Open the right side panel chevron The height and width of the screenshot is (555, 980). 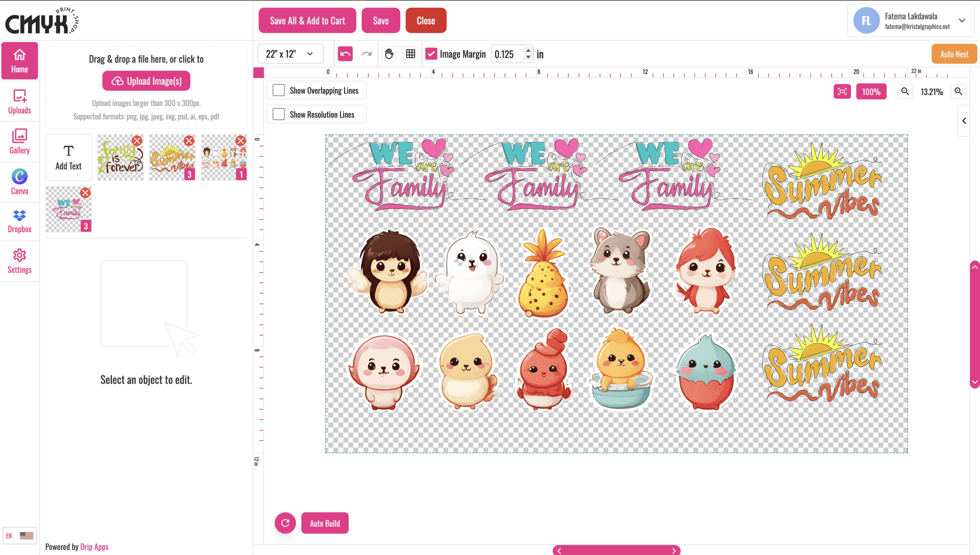(x=964, y=121)
